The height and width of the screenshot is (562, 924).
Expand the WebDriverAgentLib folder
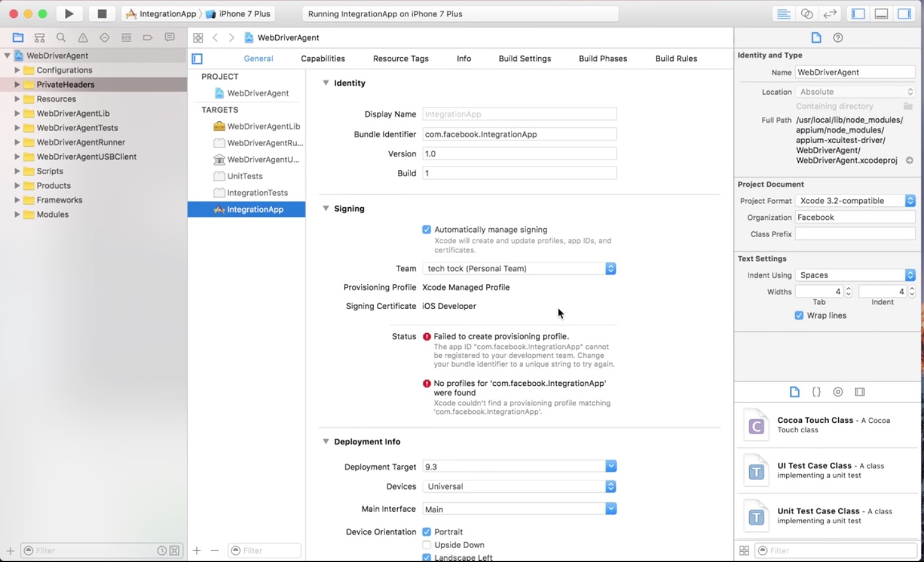(17, 113)
